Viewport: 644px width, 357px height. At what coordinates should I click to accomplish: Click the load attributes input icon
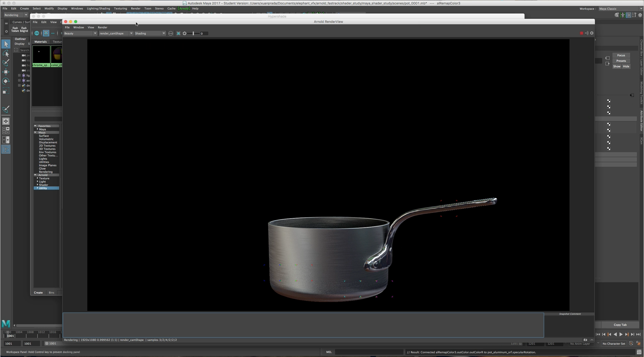pos(607,58)
